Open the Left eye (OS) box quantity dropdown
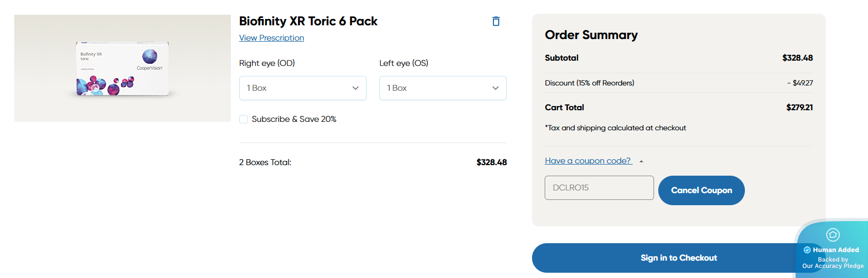The width and height of the screenshot is (868, 278). 443,88
